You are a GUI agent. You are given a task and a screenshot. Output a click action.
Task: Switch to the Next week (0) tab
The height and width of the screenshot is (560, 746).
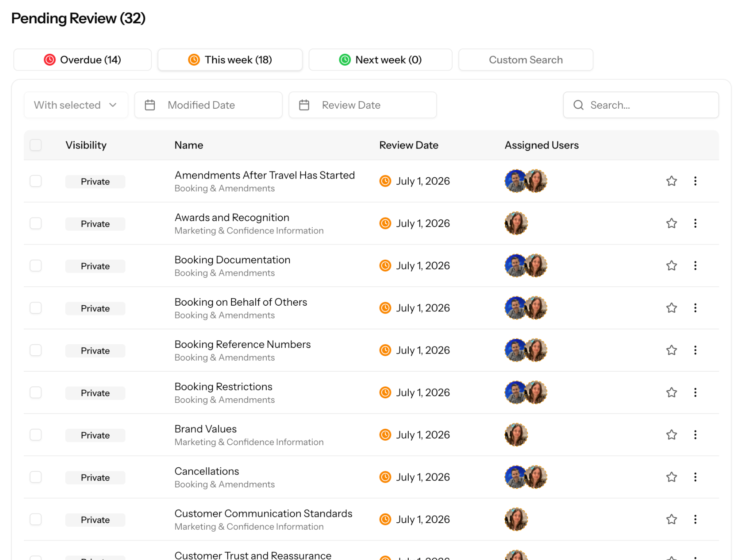pos(380,60)
